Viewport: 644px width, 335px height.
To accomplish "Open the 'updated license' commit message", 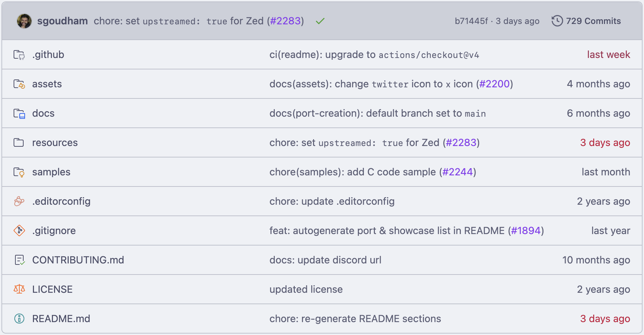I will point(306,290).
